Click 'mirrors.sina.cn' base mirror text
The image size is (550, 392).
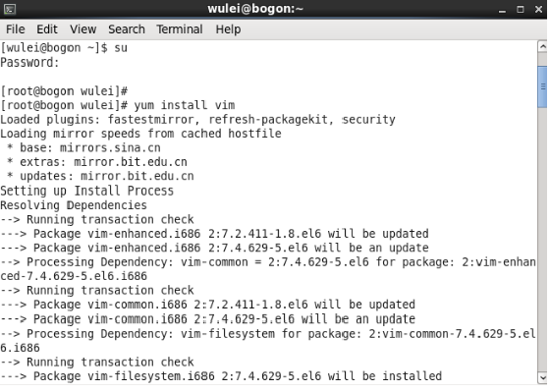coord(110,147)
